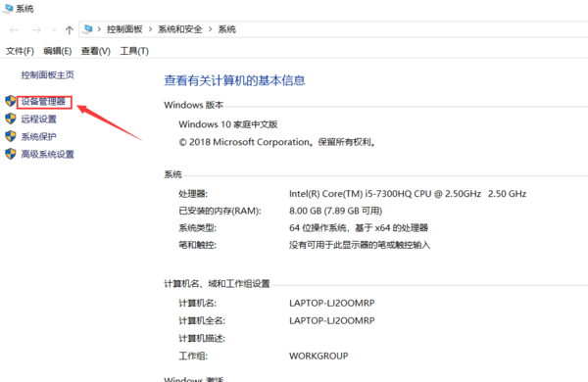This screenshot has height=382, width=588.
Task: Click the 已安装的内存(RAM) label
Action: pyautogui.click(x=220, y=211)
